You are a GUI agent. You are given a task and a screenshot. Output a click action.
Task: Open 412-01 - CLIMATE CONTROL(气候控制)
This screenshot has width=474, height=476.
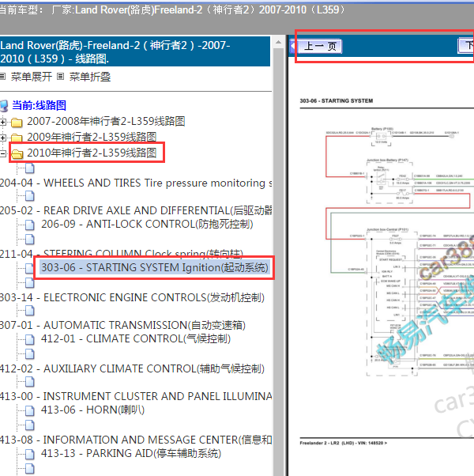136,338
